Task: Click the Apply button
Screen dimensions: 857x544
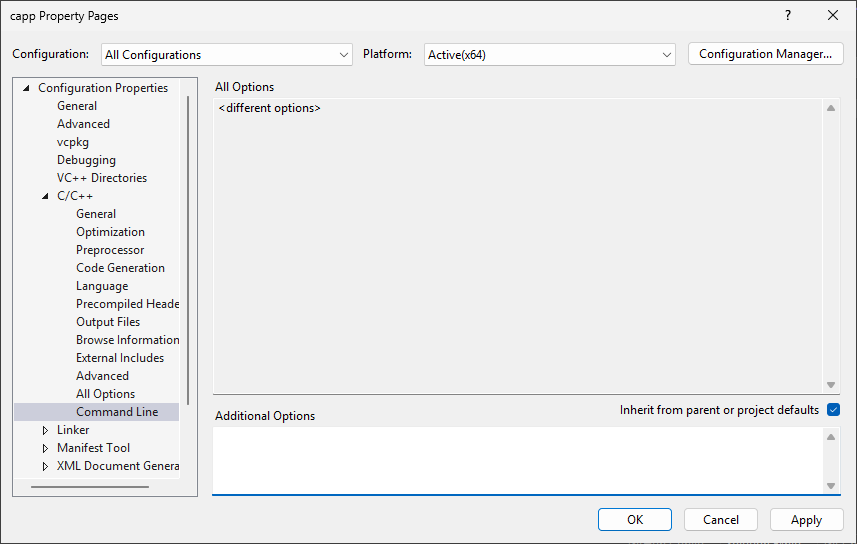Action: tap(806, 519)
